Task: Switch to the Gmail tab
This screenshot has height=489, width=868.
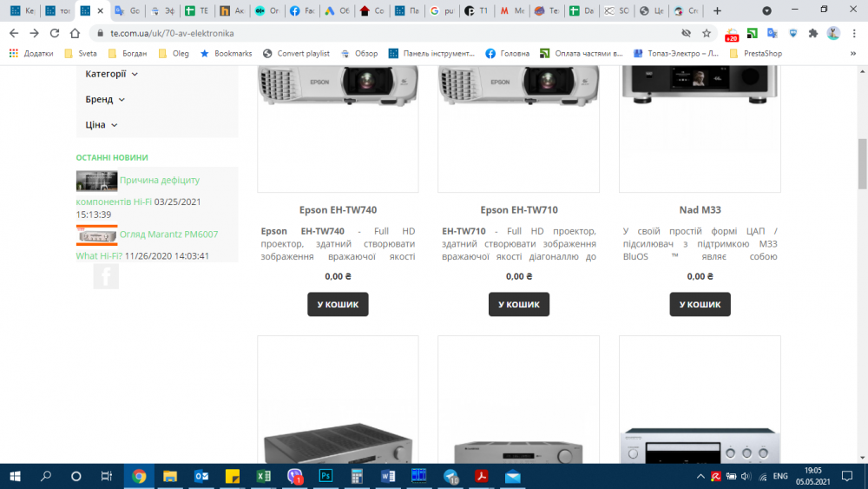Action: [511, 10]
